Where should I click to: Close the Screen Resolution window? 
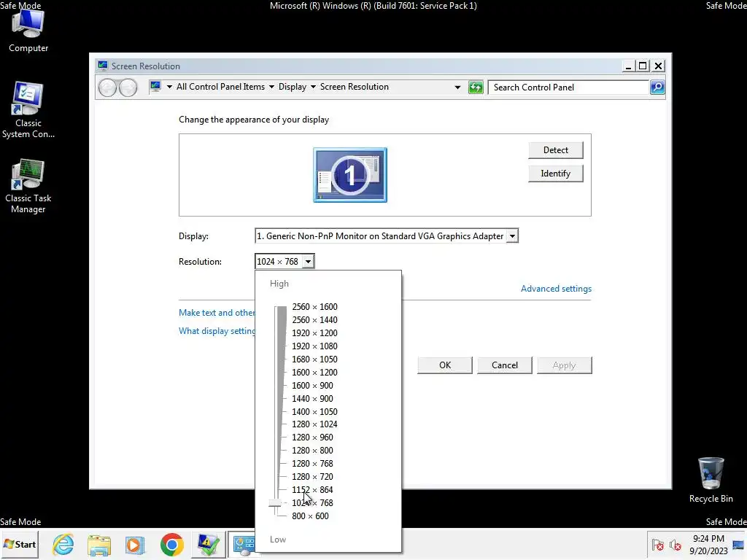click(x=659, y=66)
